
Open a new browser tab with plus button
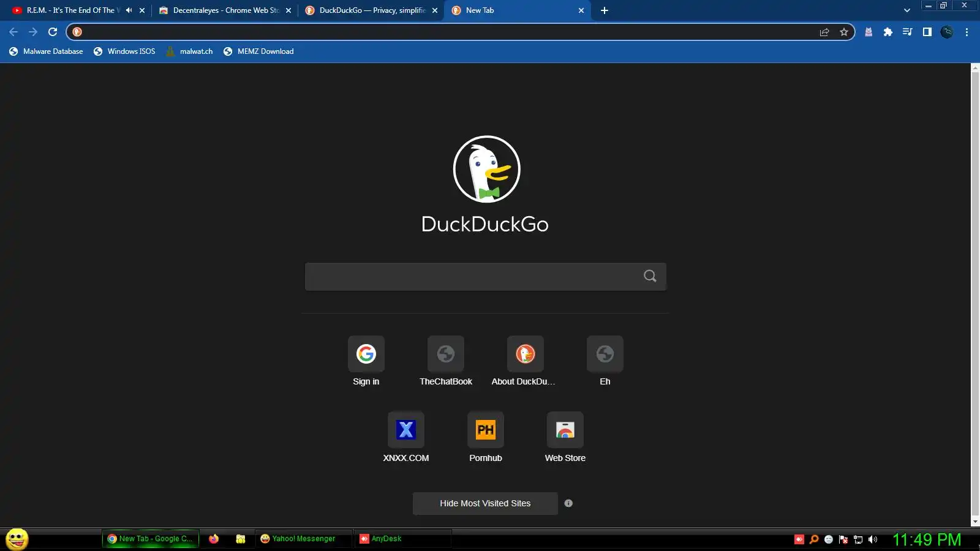(605, 10)
